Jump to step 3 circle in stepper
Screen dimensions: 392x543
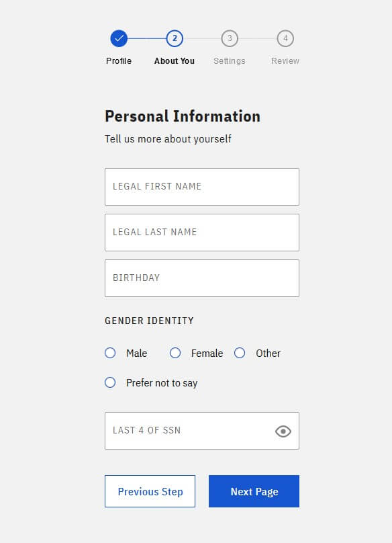point(230,38)
